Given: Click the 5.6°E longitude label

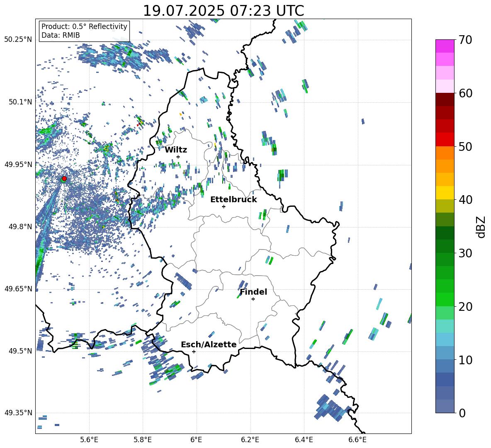Looking at the screenshot, I should tap(89, 440).
